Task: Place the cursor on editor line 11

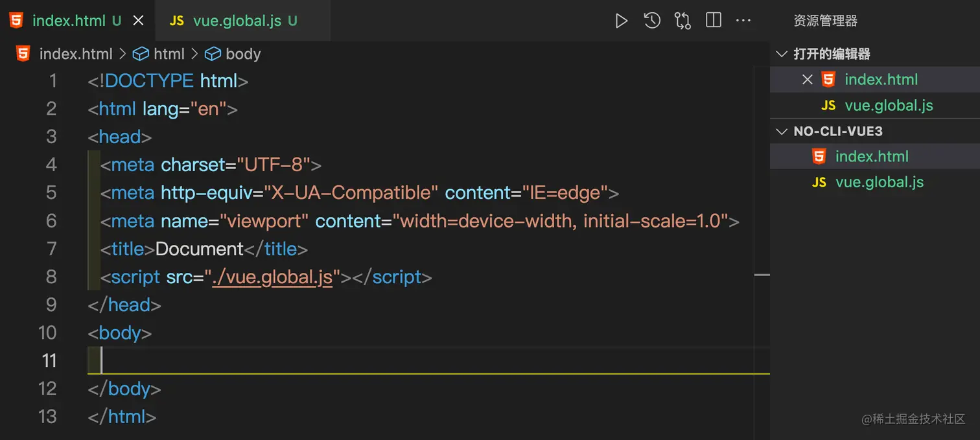Action: (x=428, y=361)
